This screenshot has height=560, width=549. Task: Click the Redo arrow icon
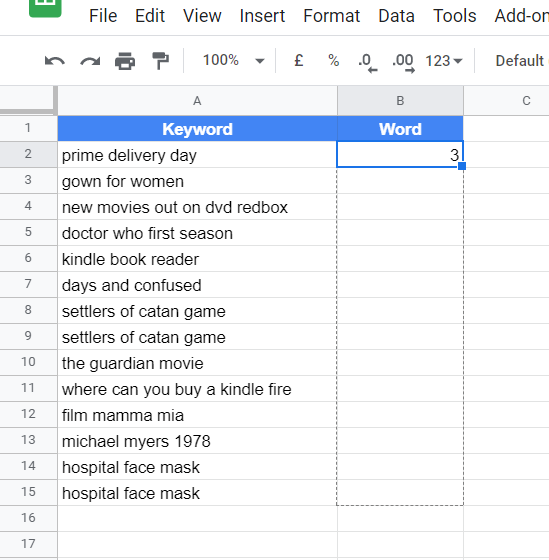coord(90,61)
